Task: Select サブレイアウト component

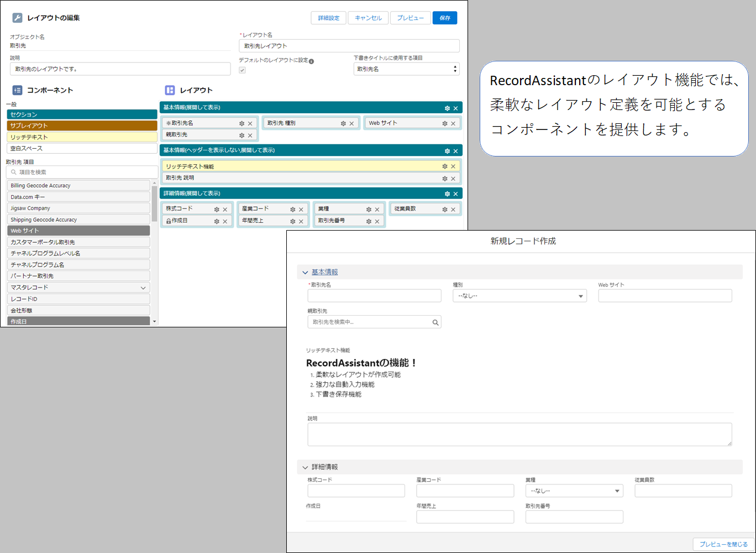Action: tap(82, 126)
